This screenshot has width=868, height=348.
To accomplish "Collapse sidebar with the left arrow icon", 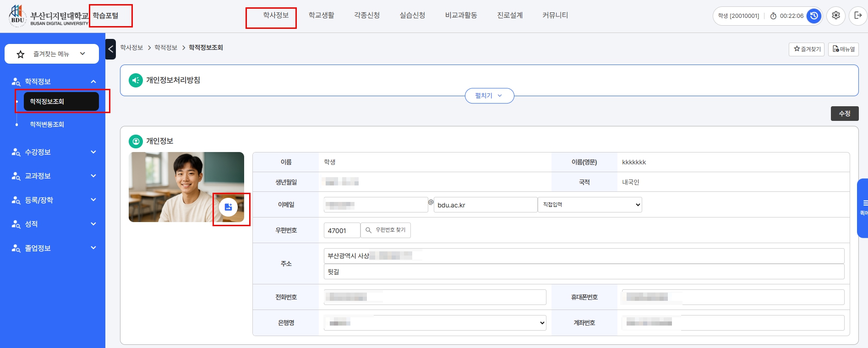I will (110, 49).
